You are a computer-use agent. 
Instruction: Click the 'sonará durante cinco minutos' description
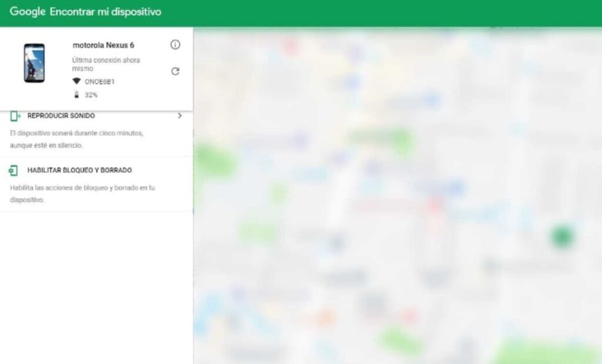[x=76, y=139]
